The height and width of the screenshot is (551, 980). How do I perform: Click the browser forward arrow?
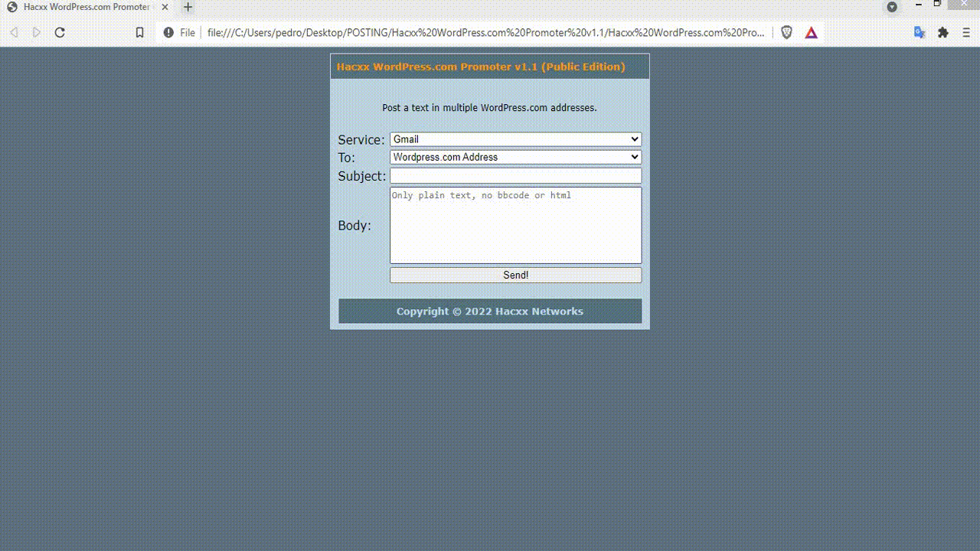tap(36, 33)
